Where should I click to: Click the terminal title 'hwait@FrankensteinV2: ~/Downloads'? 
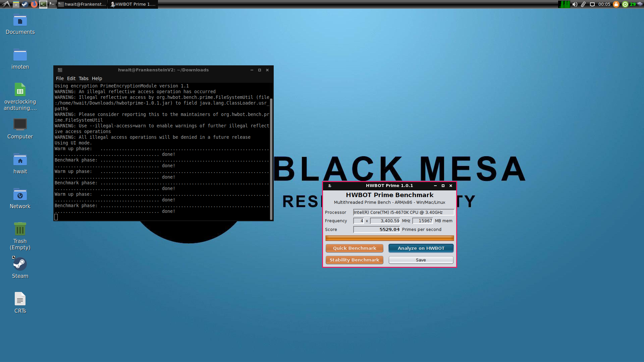coord(163,70)
